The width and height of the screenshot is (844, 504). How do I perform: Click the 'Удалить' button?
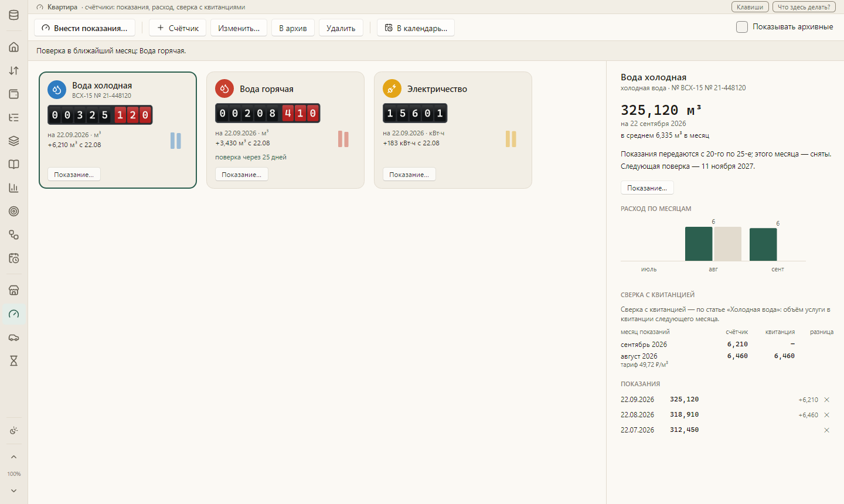341,28
